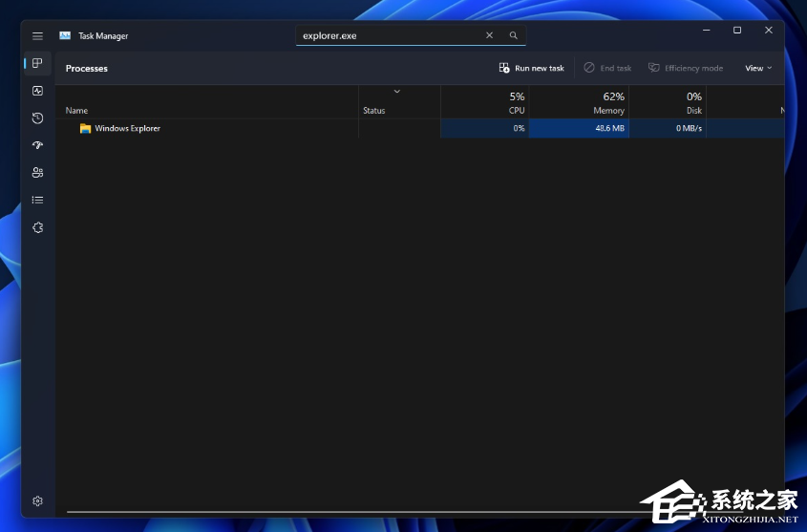Sort by the Memory column header
807x532 pixels.
pos(579,103)
